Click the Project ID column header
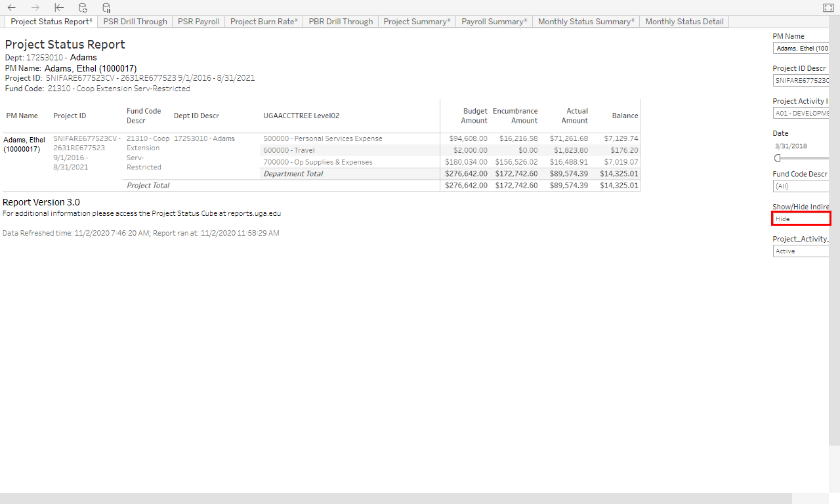This screenshot has height=504, width=840. pyautogui.click(x=70, y=115)
